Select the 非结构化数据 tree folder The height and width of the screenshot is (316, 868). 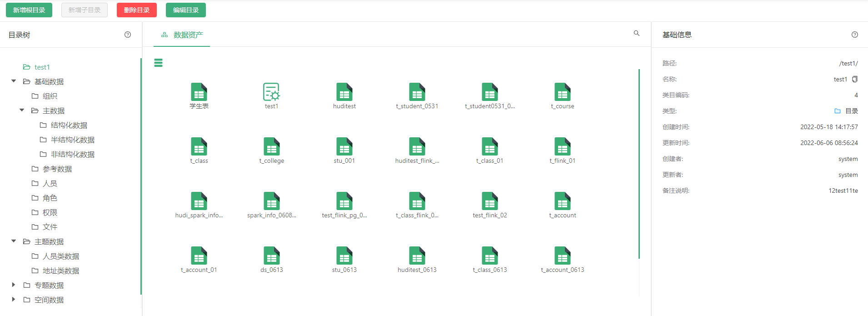pos(73,154)
